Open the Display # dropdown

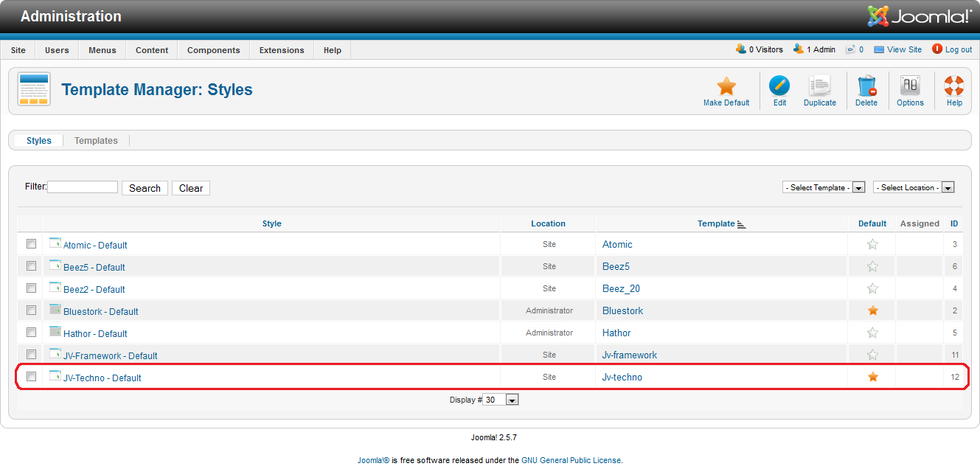(x=501, y=400)
